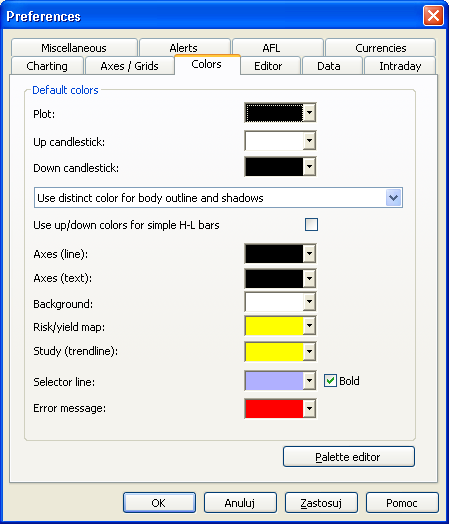Confirm with the OK button
The width and height of the screenshot is (449, 524).
tap(159, 502)
